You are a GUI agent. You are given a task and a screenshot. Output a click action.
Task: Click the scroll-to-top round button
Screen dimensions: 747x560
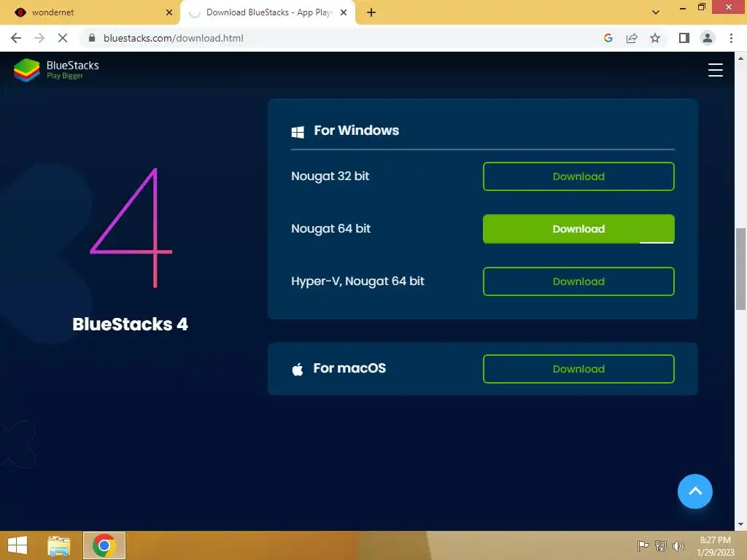coord(694,491)
